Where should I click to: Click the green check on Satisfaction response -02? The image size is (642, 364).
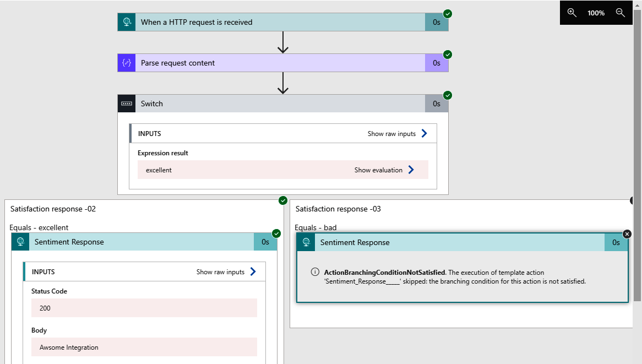click(x=283, y=200)
